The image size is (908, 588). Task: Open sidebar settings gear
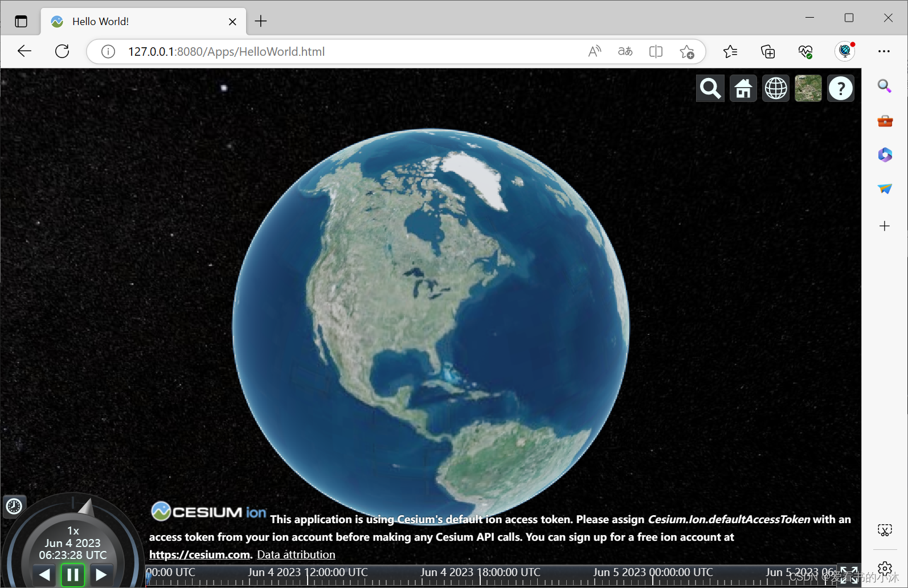click(885, 568)
